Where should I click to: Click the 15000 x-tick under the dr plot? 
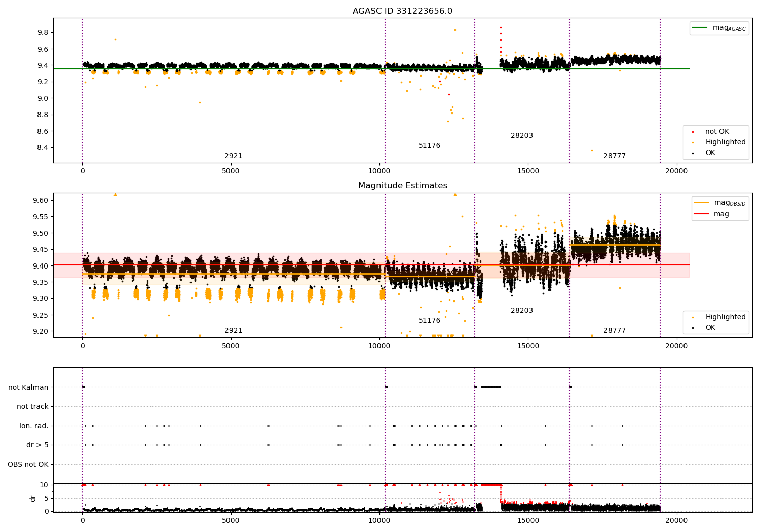point(528,521)
